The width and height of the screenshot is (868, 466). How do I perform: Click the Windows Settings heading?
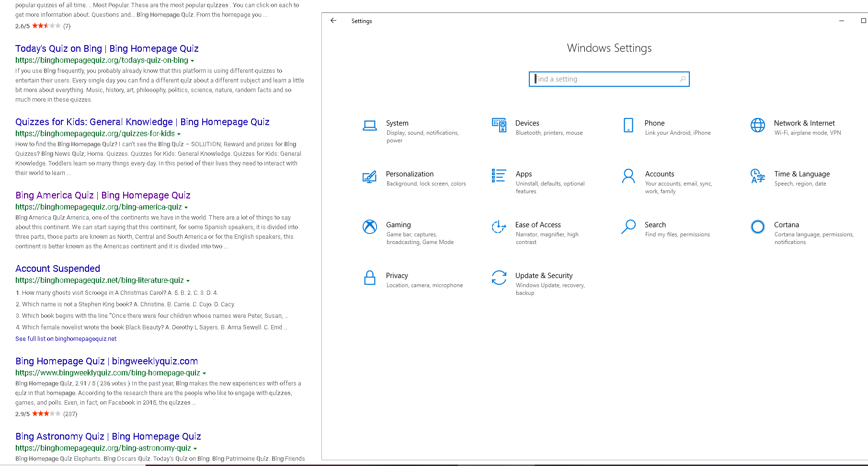(x=609, y=48)
